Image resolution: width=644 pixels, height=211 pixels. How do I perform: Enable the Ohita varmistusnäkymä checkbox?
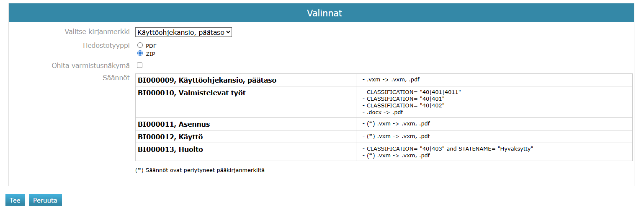[140, 65]
